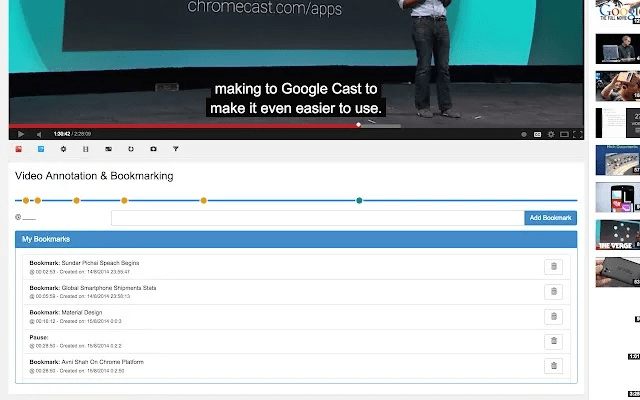Toggle closed captions CC button
The width and height of the screenshot is (640, 400).
[537, 133]
